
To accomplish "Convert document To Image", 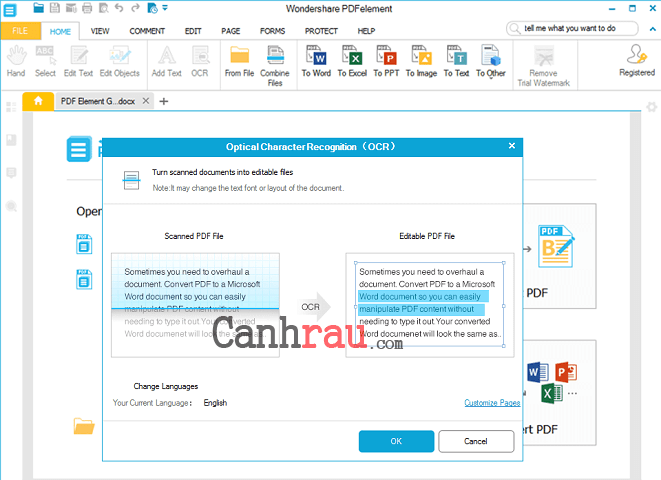I will (421, 62).
